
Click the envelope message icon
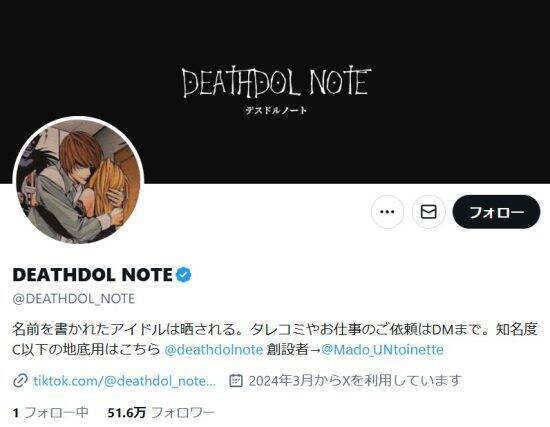(x=428, y=212)
